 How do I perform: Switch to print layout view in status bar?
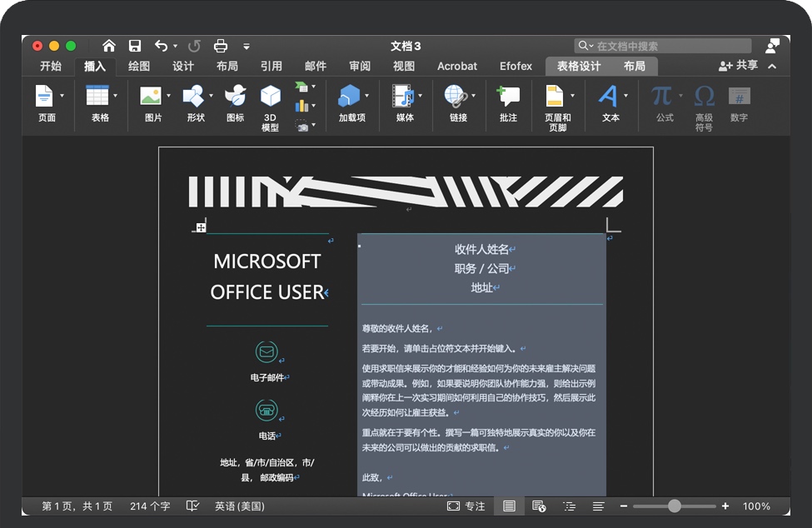point(509,506)
